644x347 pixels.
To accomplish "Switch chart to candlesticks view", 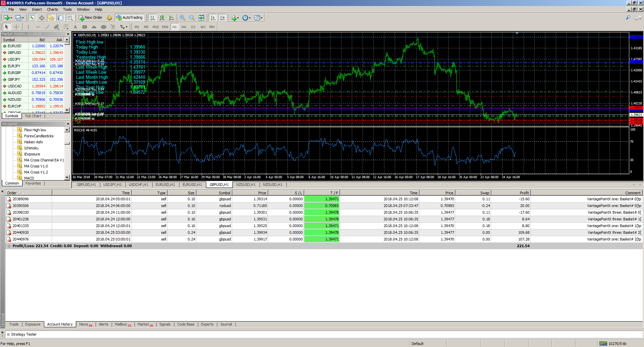I will tap(162, 18).
